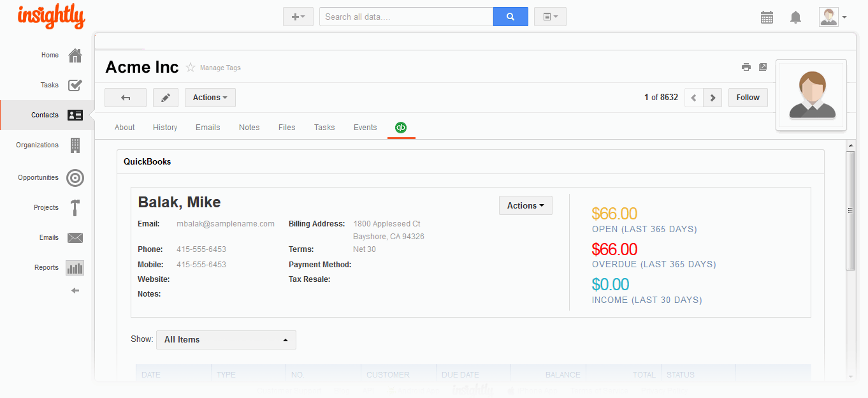Click the Balak, Mike customer name
The height and width of the screenshot is (398, 868).
point(179,203)
